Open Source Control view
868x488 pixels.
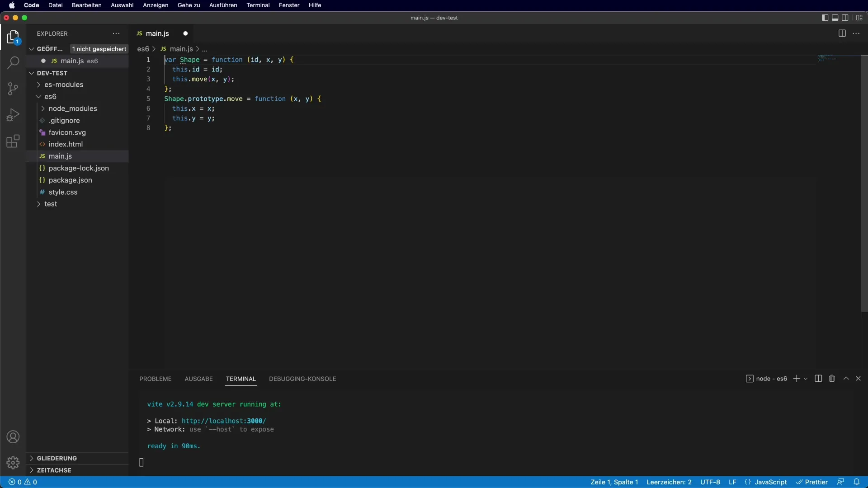(13, 89)
